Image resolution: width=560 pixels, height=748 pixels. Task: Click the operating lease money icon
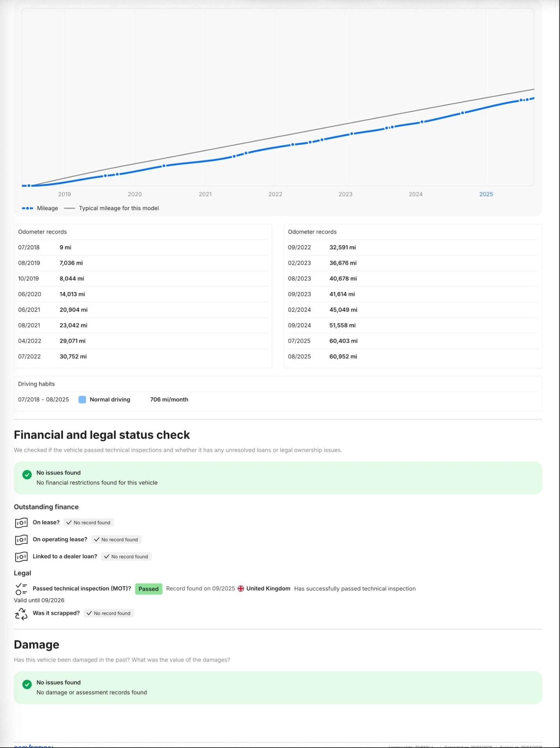21,540
